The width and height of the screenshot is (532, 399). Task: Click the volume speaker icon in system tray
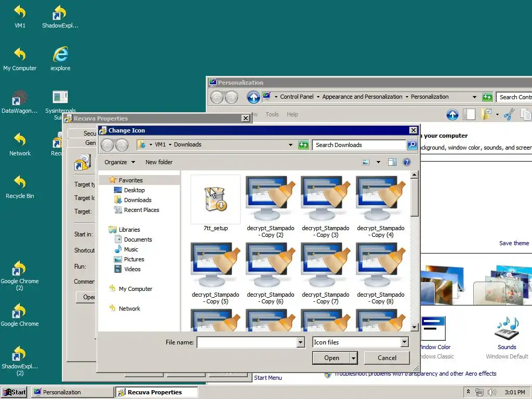tap(491, 392)
